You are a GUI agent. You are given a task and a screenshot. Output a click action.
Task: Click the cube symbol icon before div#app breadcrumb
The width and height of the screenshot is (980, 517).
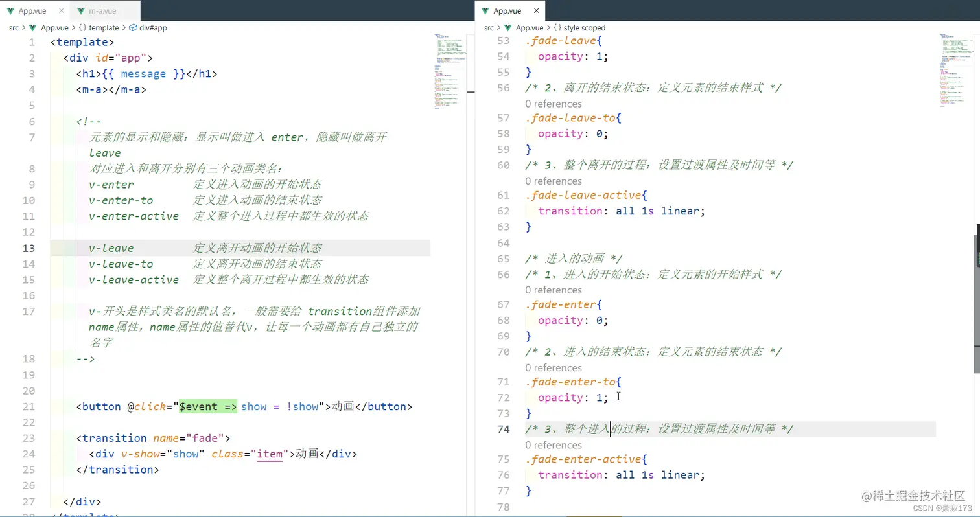click(x=133, y=28)
